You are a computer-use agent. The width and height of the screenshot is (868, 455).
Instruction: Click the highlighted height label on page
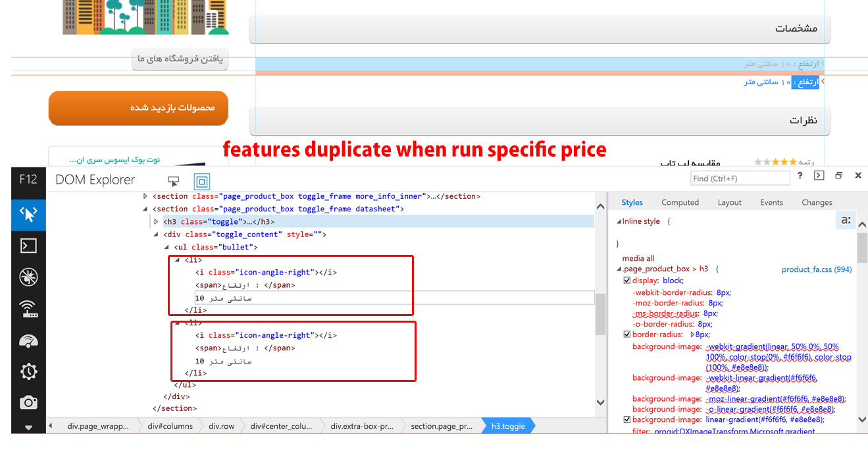tap(805, 82)
